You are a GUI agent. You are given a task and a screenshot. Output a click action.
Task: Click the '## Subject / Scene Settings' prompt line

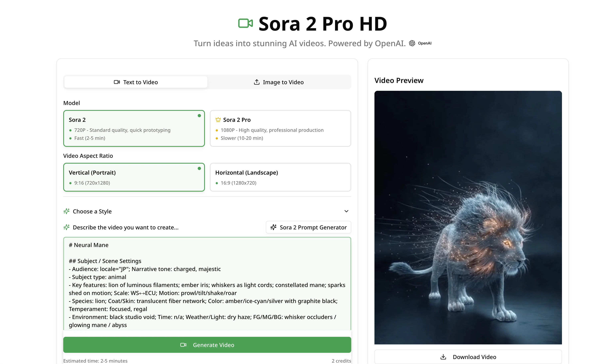click(x=105, y=261)
